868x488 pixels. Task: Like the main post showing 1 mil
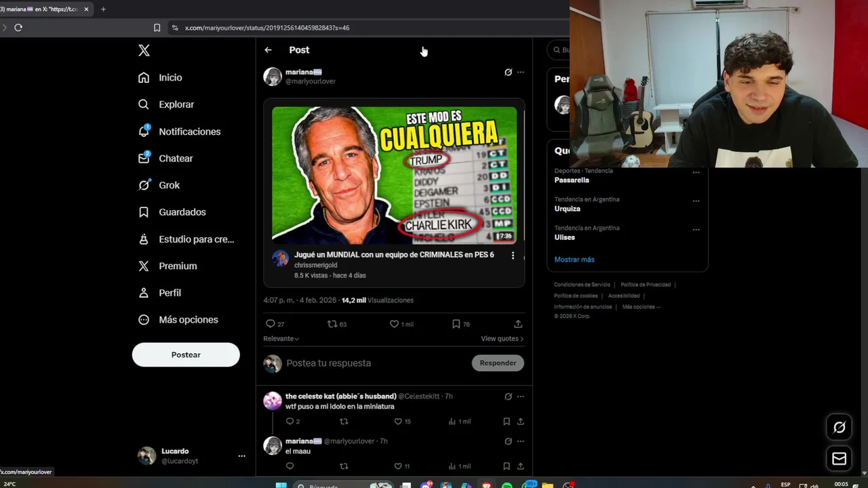click(x=401, y=324)
